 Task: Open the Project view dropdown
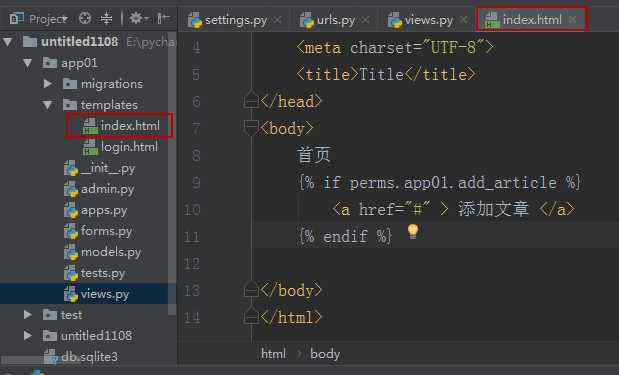click(39, 19)
